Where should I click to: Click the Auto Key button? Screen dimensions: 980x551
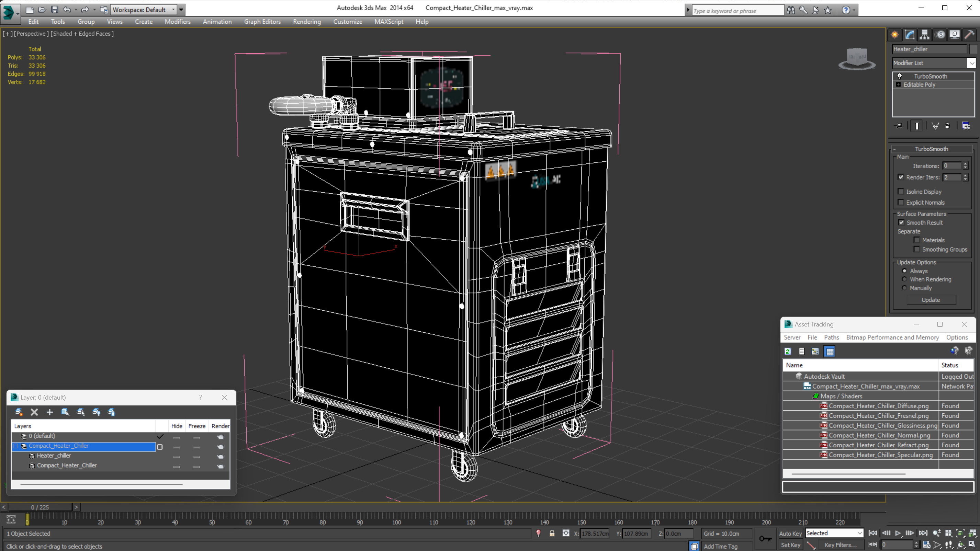point(790,533)
